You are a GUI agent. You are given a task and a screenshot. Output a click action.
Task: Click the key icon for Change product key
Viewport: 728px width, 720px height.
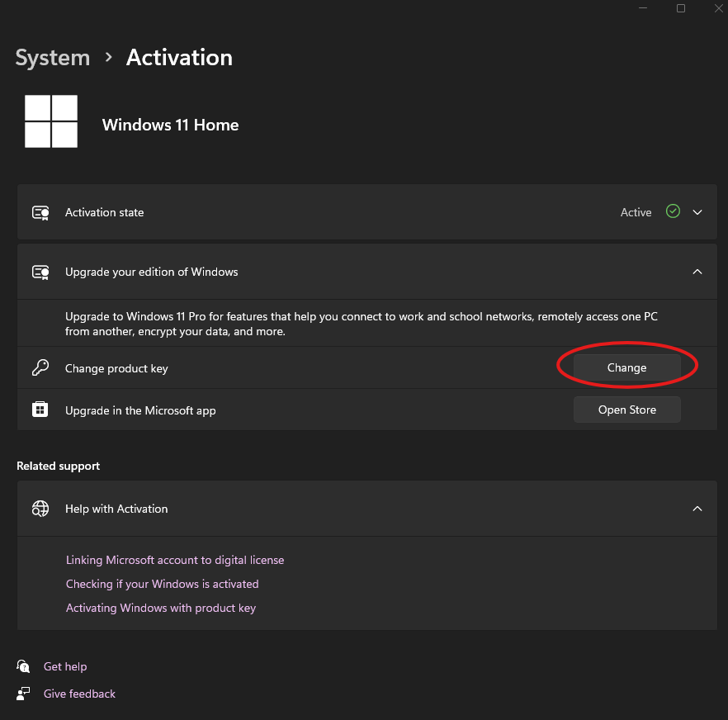point(40,368)
